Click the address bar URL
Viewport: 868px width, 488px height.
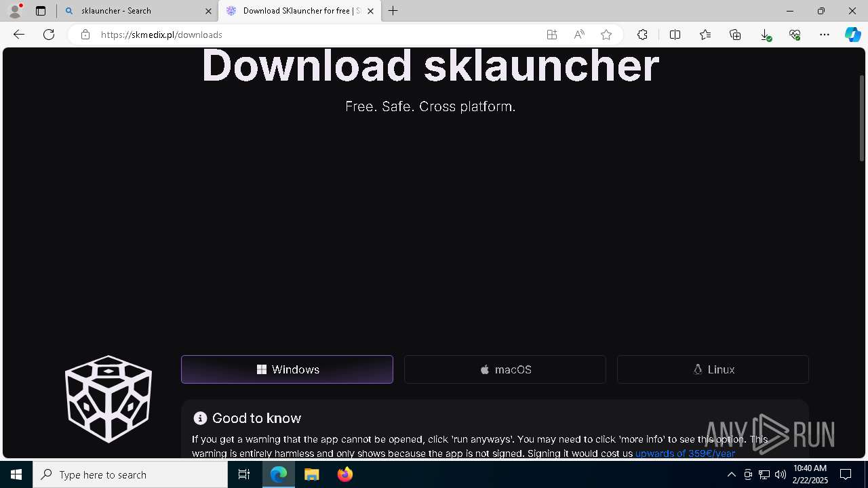pyautogui.click(x=161, y=35)
